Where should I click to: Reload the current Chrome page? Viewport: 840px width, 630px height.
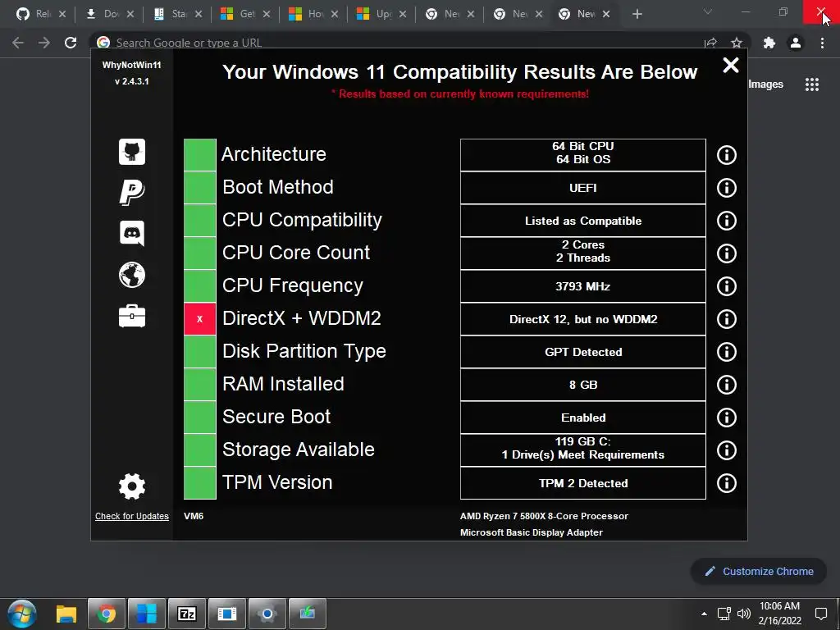71,43
